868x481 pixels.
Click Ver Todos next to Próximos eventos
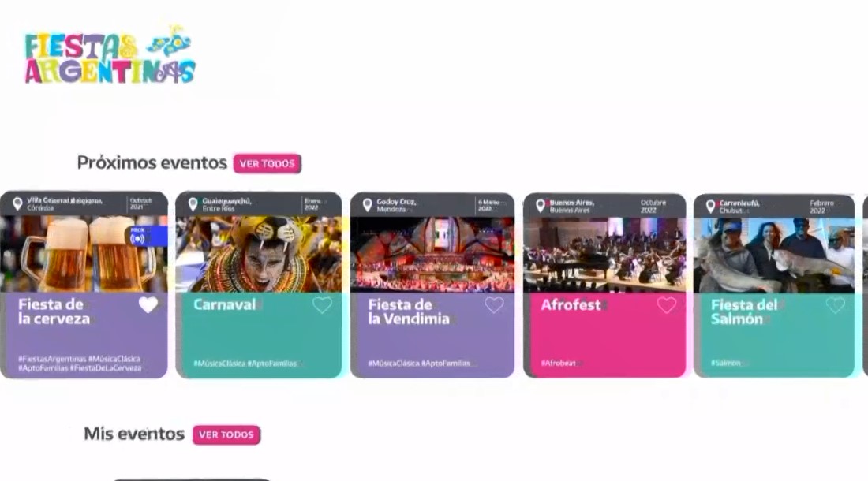pyautogui.click(x=268, y=164)
